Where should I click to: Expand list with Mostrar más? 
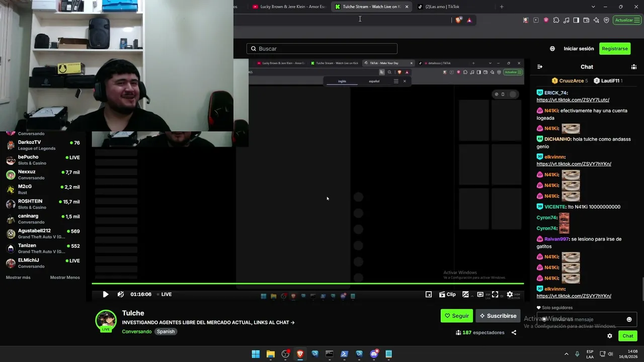pyautogui.click(x=18, y=278)
